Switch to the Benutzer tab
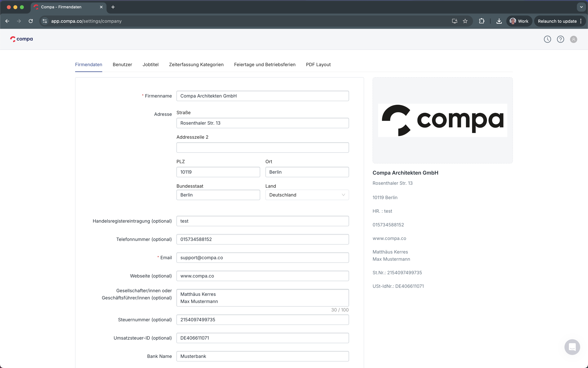This screenshot has height=368, width=588. click(x=122, y=65)
